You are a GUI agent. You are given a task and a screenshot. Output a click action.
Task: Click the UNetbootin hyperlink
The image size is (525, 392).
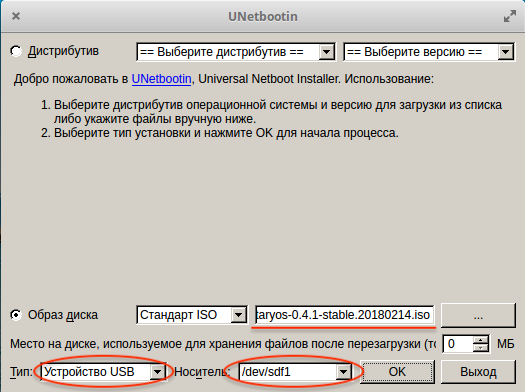[161, 79]
